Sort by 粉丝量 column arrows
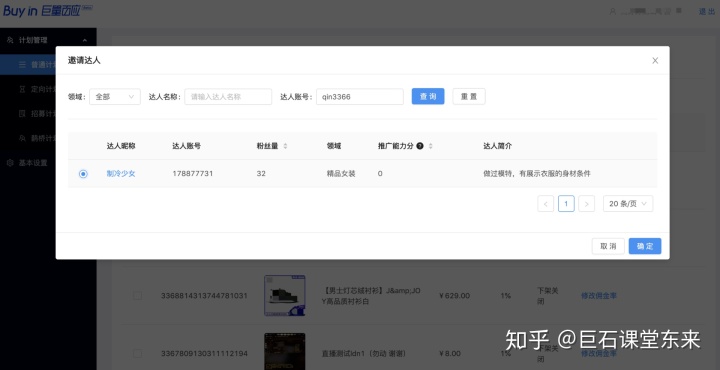The height and width of the screenshot is (370, 720). tap(285, 146)
